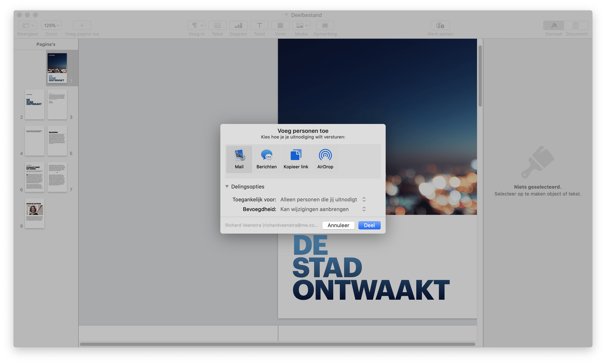Viewport: 606px width, 364px height.
Task: Open the Zoom percentage dropdown
Action: pos(51,25)
